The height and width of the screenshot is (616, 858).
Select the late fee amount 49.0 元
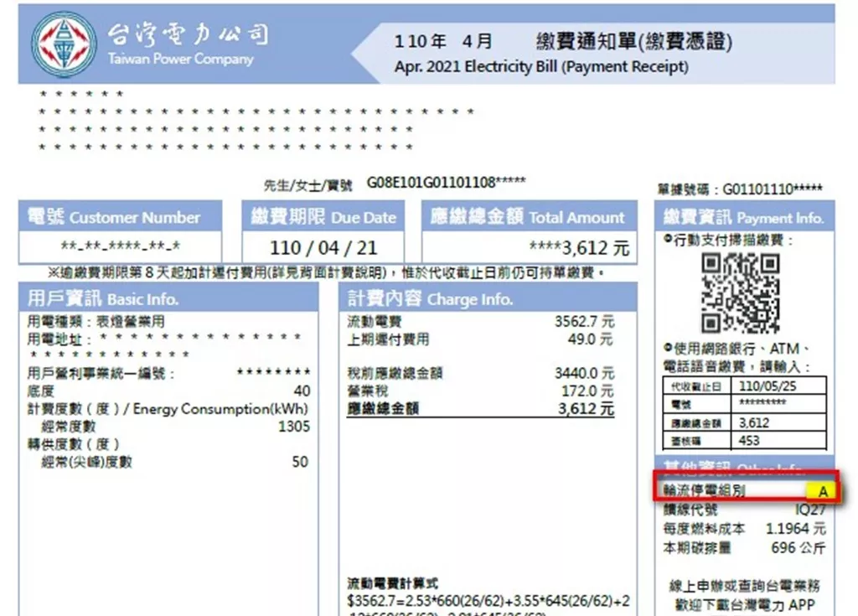(x=591, y=339)
